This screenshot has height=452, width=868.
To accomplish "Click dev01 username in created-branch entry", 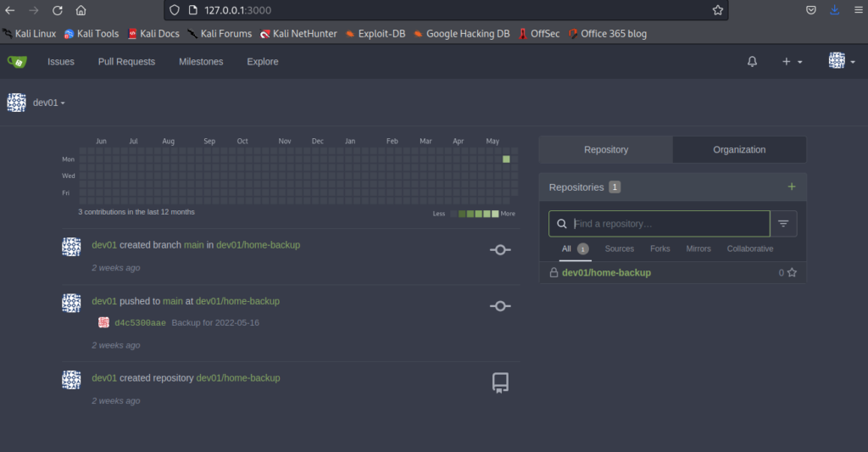I will click(104, 245).
